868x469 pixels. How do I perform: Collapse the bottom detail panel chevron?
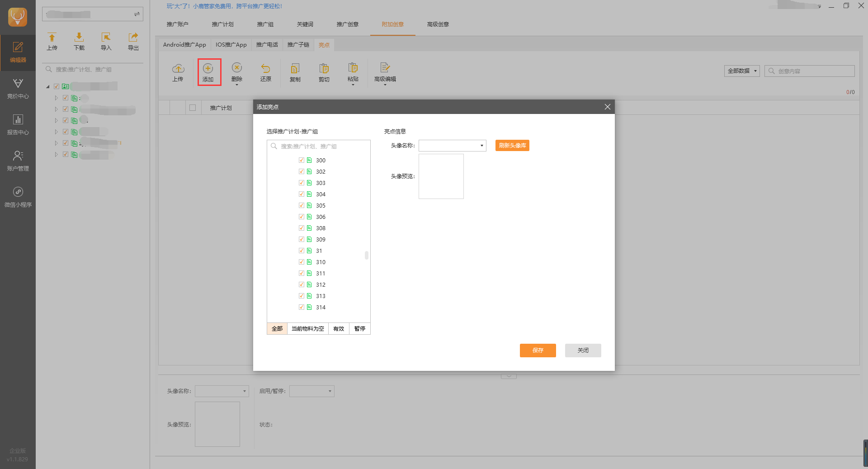pos(509,376)
